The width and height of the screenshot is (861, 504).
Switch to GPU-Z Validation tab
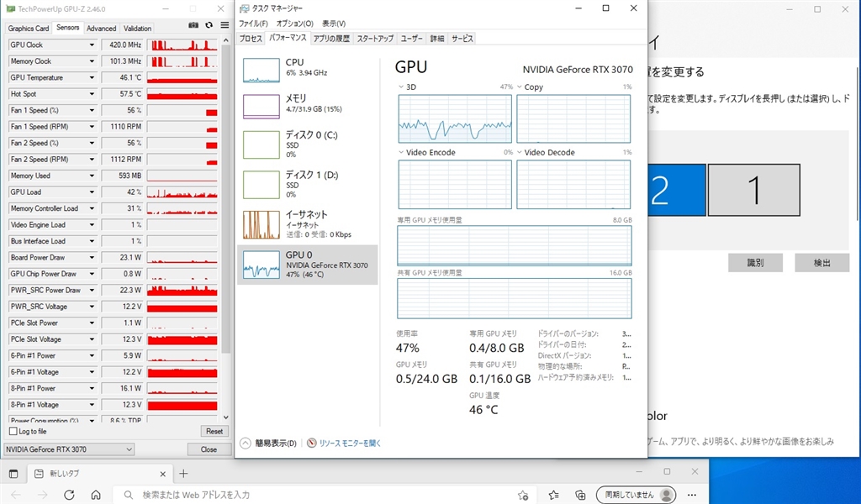[x=137, y=28]
